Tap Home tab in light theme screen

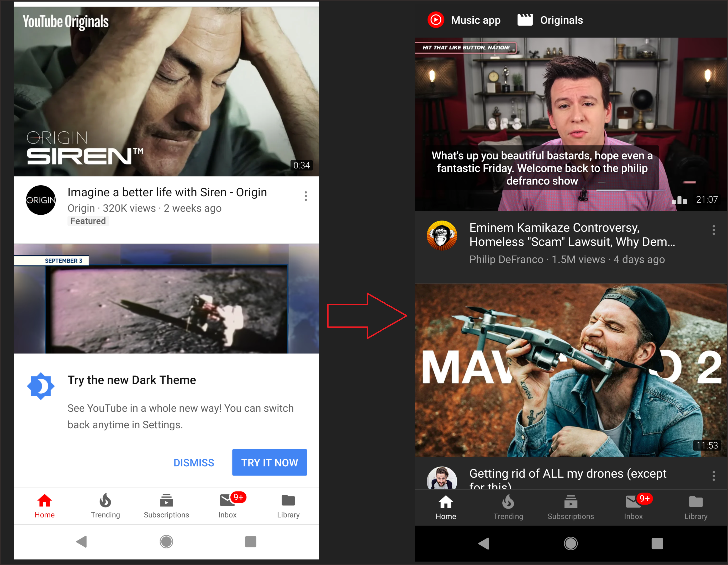click(45, 506)
